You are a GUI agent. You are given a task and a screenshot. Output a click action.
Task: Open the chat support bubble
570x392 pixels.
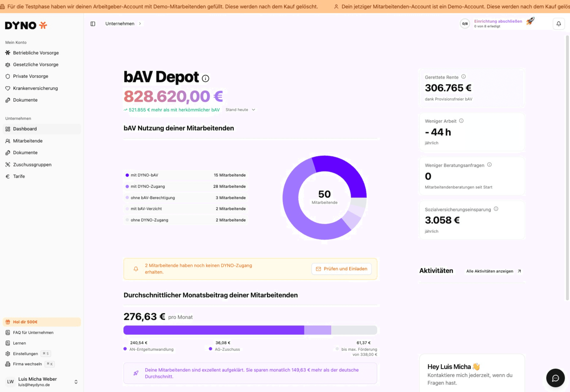tap(555, 378)
